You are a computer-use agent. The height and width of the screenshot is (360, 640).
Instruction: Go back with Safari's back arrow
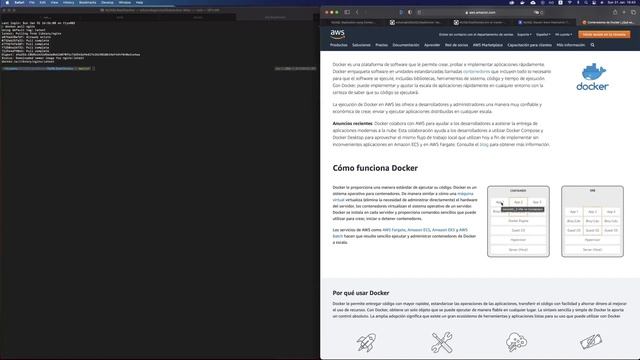[357, 12]
